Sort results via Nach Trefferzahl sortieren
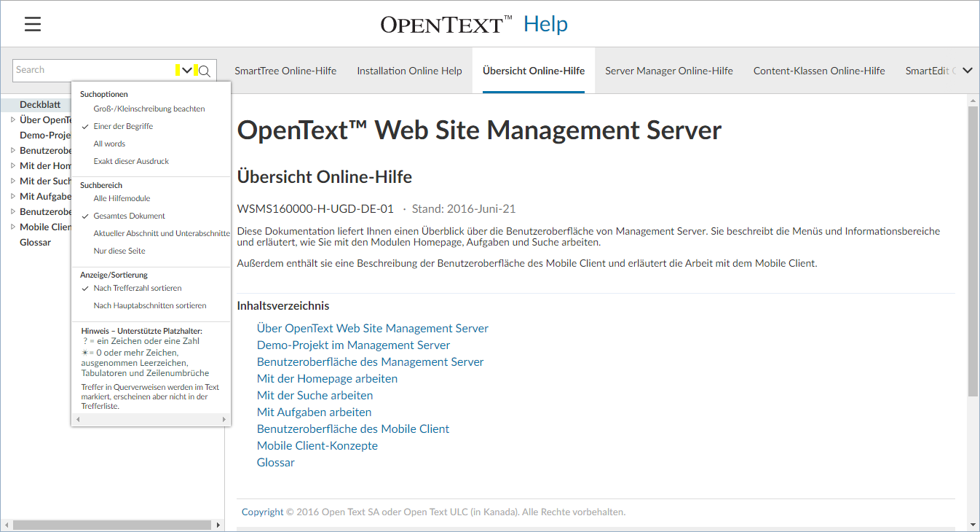This screenshot has height=532, width=980. pyautogui.click(x=138, y=288)
